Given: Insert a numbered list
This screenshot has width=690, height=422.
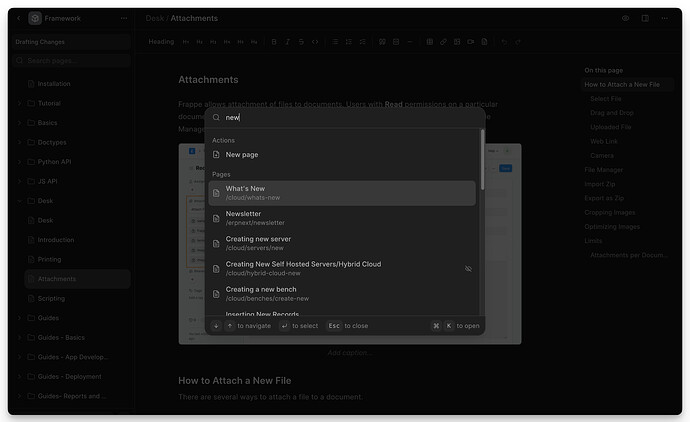Looking at the screenshot, I should (349, 42).
